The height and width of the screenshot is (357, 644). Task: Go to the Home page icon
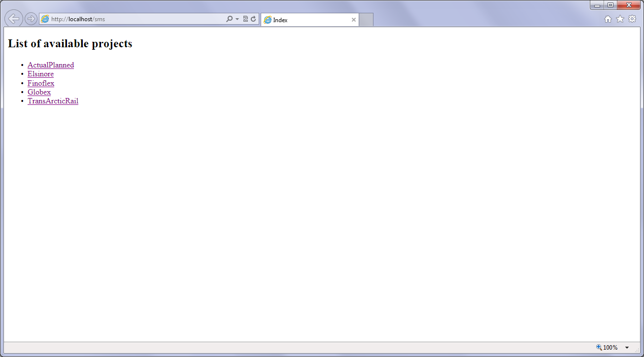[608, 19]
